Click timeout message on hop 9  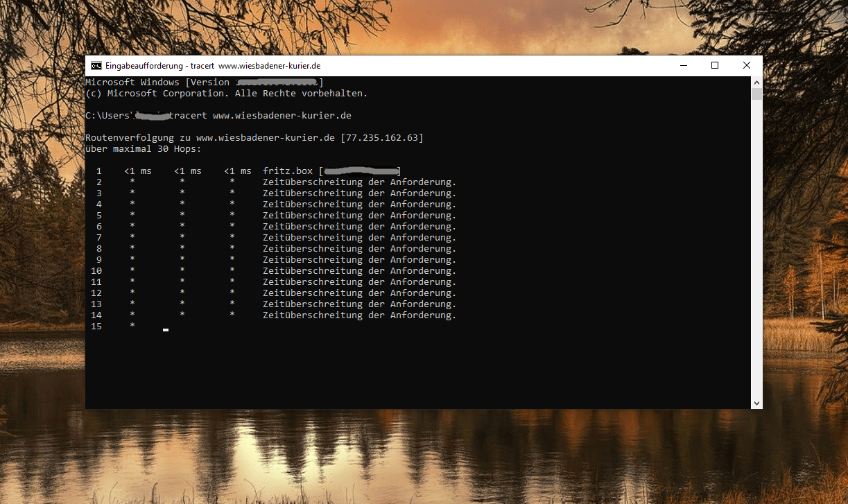(359, 259)
